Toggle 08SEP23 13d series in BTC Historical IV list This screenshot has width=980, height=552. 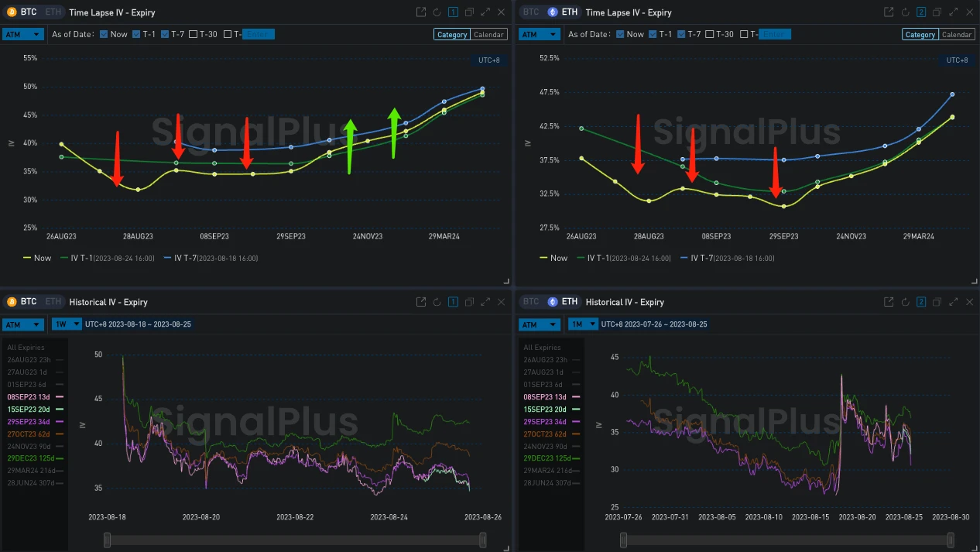pyautogui.click(x=34, y=397)
